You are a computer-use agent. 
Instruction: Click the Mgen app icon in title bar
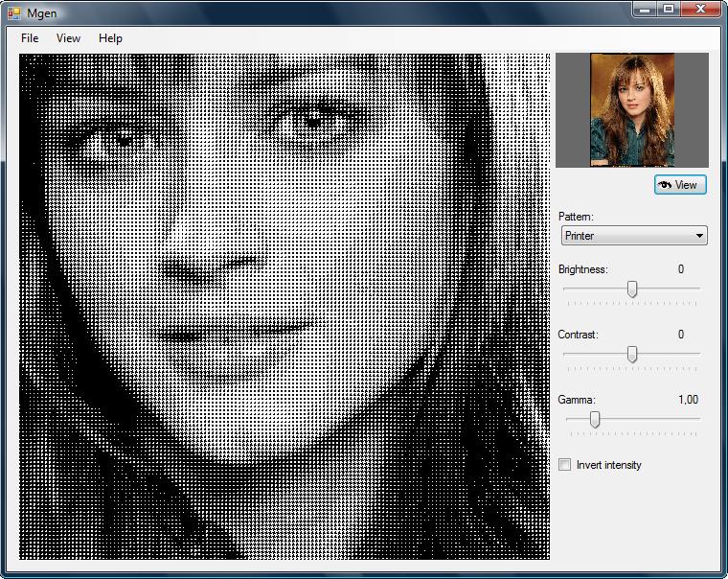click(14, 13)
